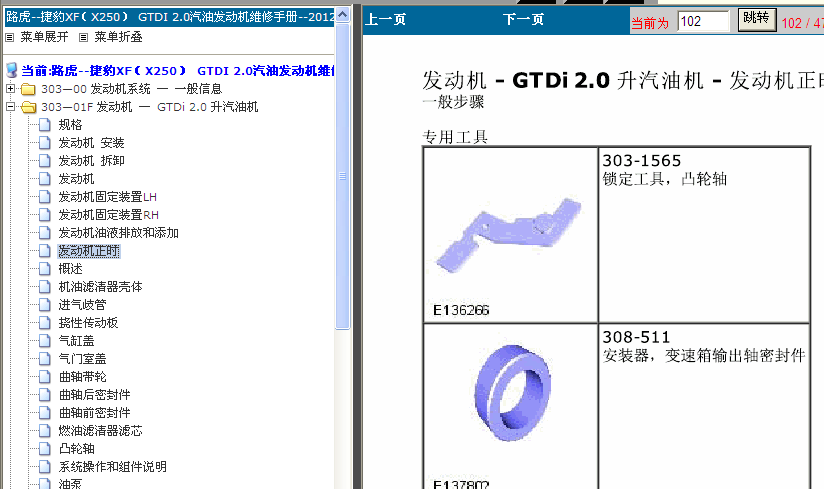Expand the 303-00 发动机系统 tree node
This screenshot has width=824, height=489.
[10, 89]
